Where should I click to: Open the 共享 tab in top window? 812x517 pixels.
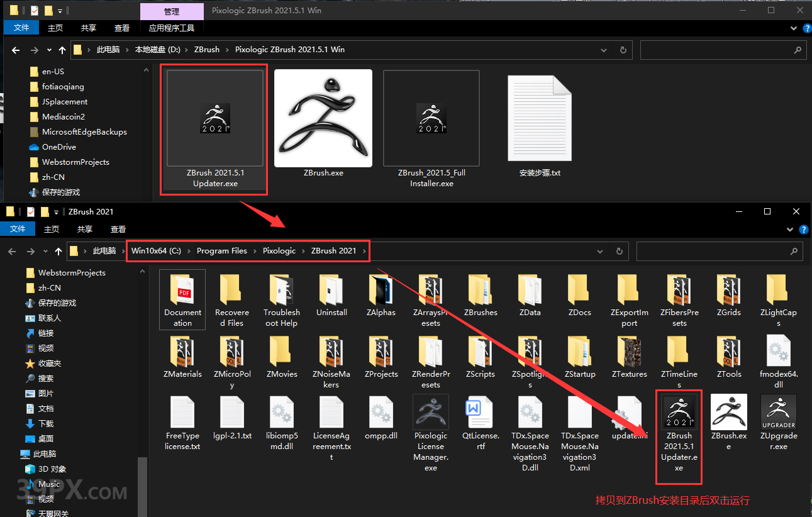pyautogui.click(x=89, y=28)
